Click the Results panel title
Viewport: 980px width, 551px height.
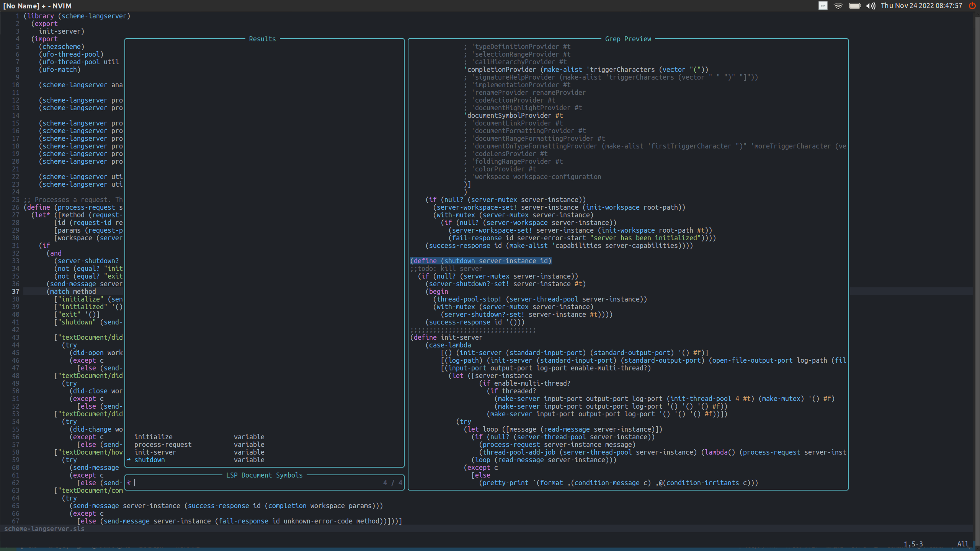point(262,39)
